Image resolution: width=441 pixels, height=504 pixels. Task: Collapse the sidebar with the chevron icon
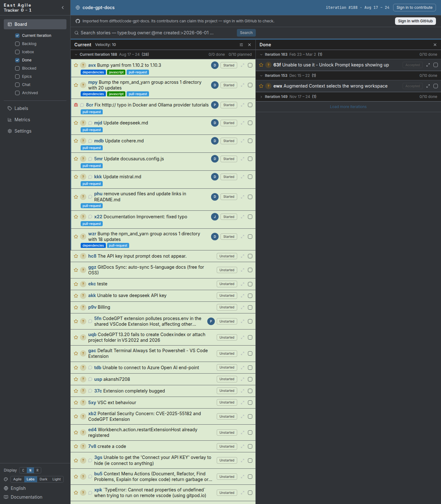[x=63, y=8]
